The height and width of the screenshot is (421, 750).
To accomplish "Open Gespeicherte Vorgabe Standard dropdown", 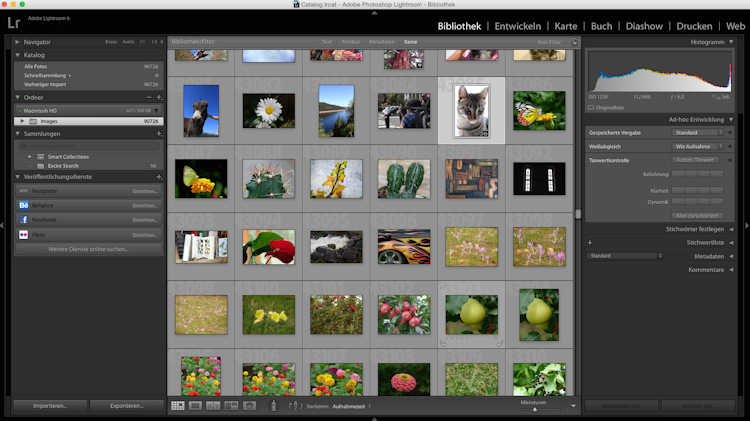I will tap(699, 132).
